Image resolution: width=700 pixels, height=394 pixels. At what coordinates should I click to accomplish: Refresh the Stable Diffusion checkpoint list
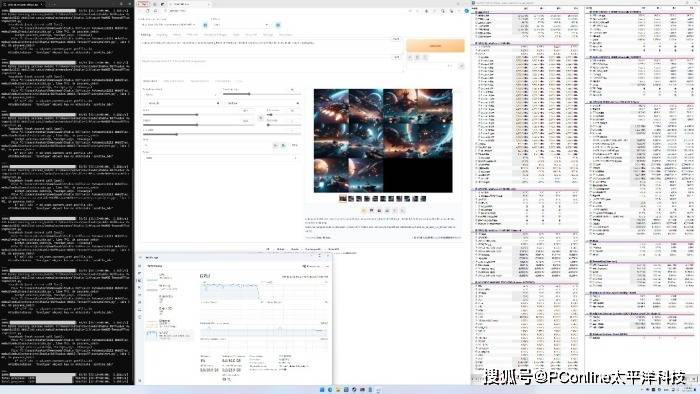coord(205,25)
